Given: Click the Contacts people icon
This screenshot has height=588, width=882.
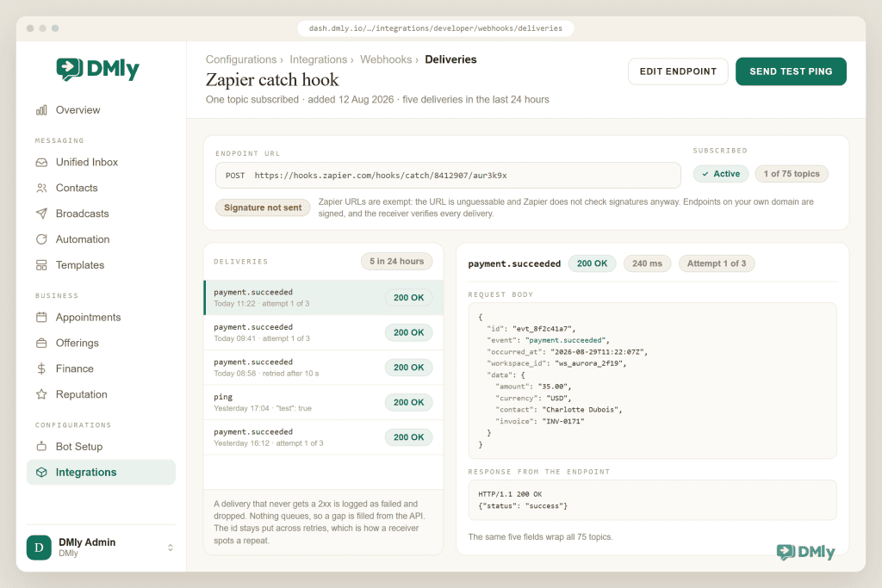Looking at the screenshot, I should (x=41, y=189).
